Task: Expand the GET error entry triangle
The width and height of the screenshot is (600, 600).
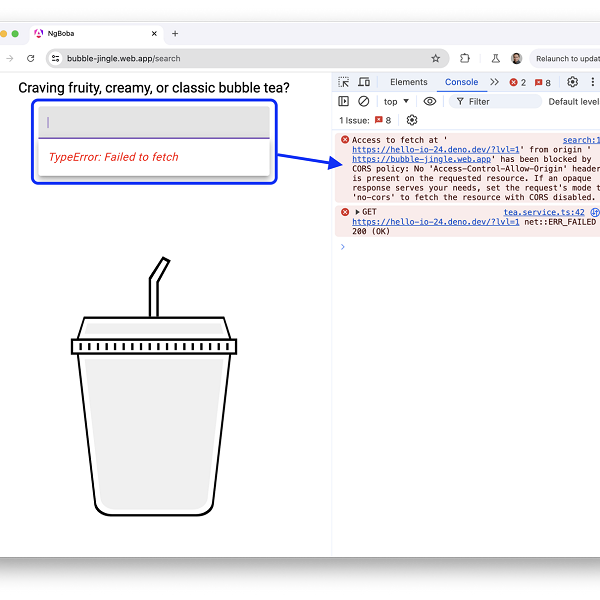Action: tap(357, 212)
